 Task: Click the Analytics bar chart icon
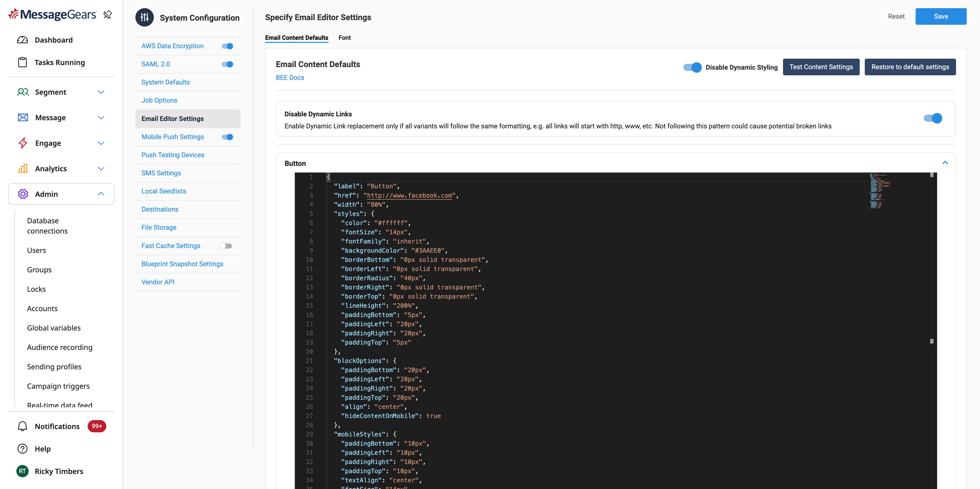tap(23, 168)
